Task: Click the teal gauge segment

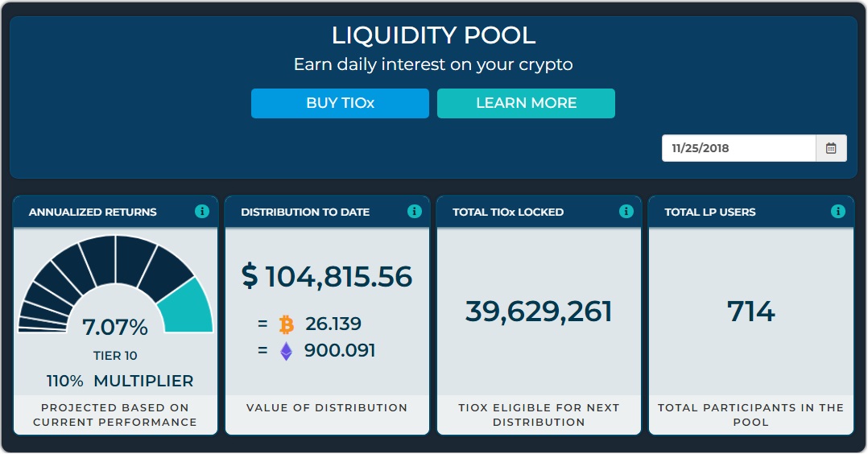Action: coord(187,309)
